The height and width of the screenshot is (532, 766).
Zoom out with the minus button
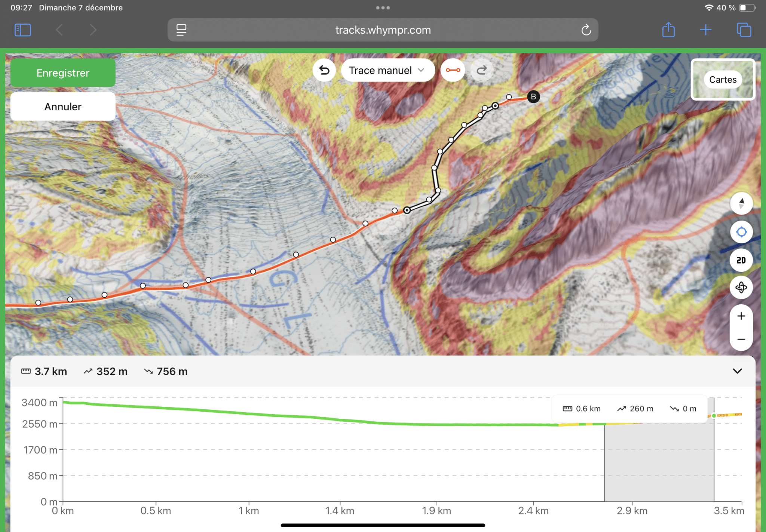pyautogui.click(x=741, y=339)
